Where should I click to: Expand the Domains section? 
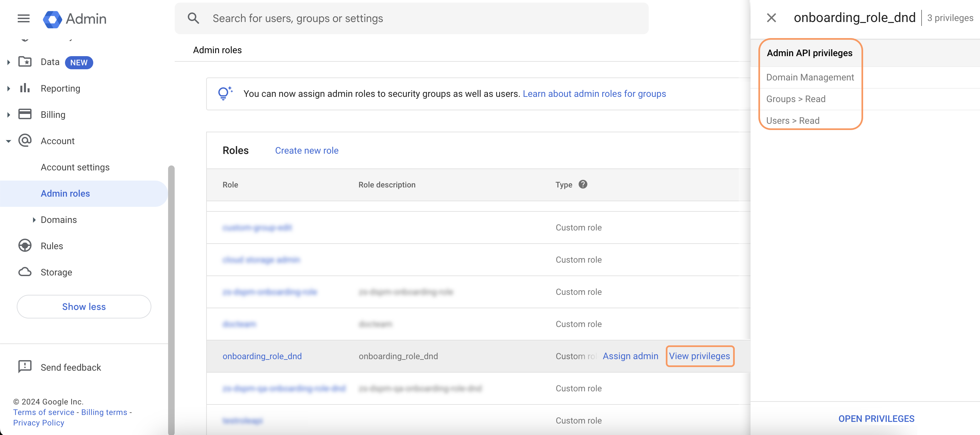33,220
